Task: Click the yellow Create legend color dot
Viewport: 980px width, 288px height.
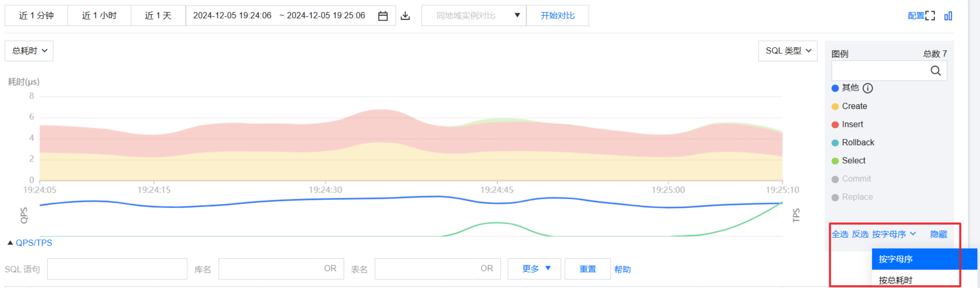Action: (x=835, y=107)
